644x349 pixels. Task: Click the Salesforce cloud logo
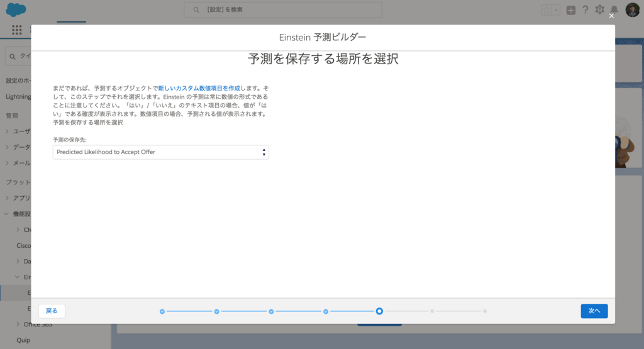16,9
